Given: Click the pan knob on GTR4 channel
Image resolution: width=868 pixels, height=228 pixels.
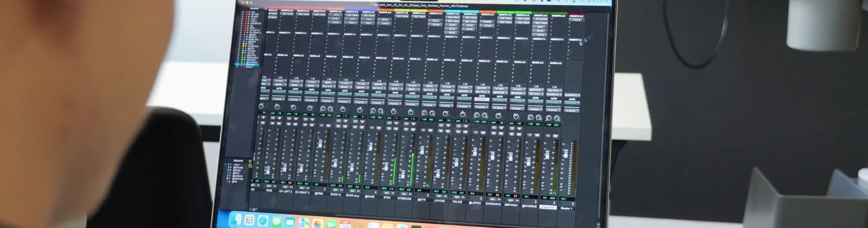Looking at the screenshot, I should click(393, 111).
